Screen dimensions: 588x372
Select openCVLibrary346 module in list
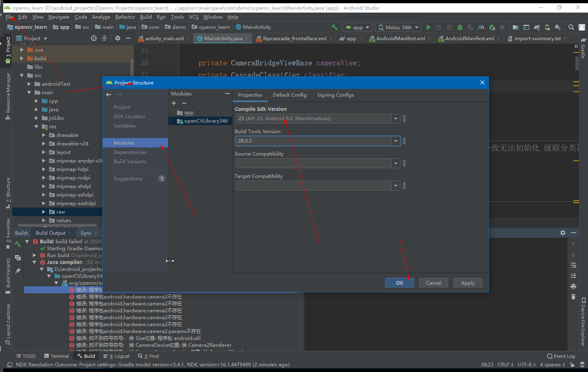coord(206,121)
